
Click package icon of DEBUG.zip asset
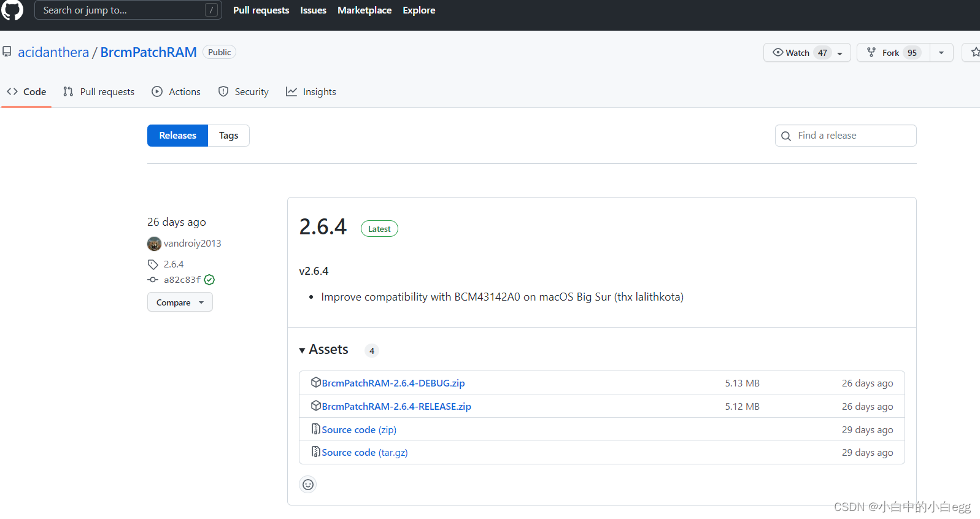tap(316, 382)
